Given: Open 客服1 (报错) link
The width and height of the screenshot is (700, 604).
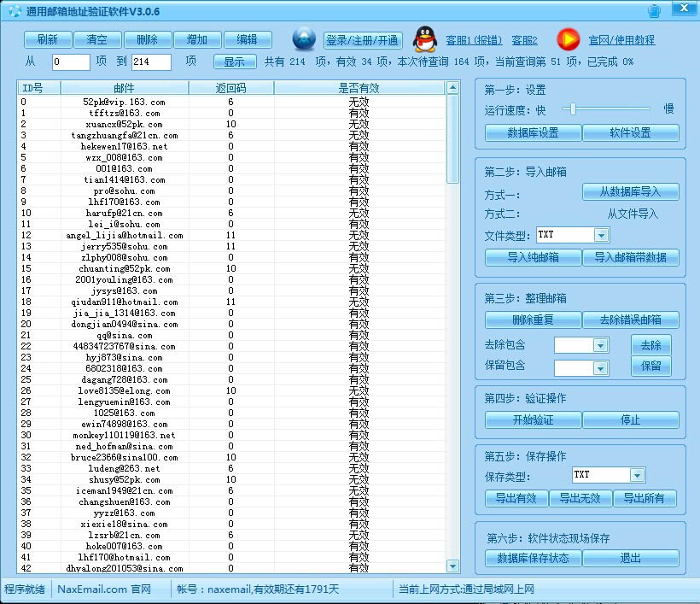Looking at the screenshot, I should tap(474, 40).
